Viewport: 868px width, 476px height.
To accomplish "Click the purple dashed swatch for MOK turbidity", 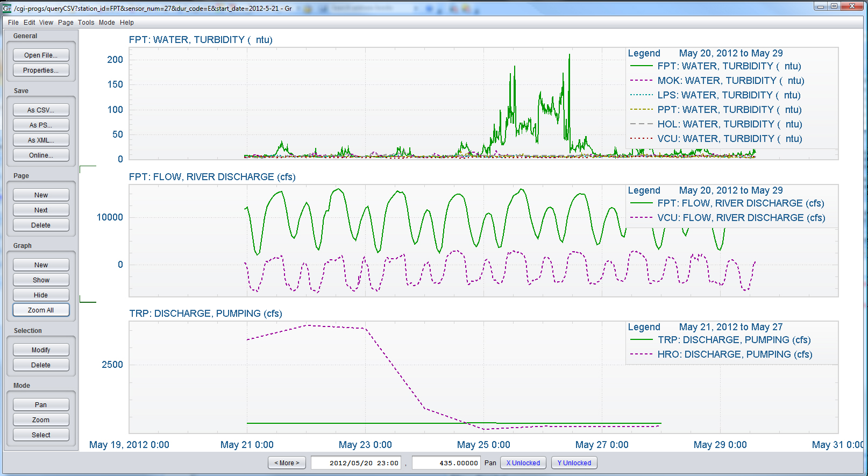I will [641, 81].
